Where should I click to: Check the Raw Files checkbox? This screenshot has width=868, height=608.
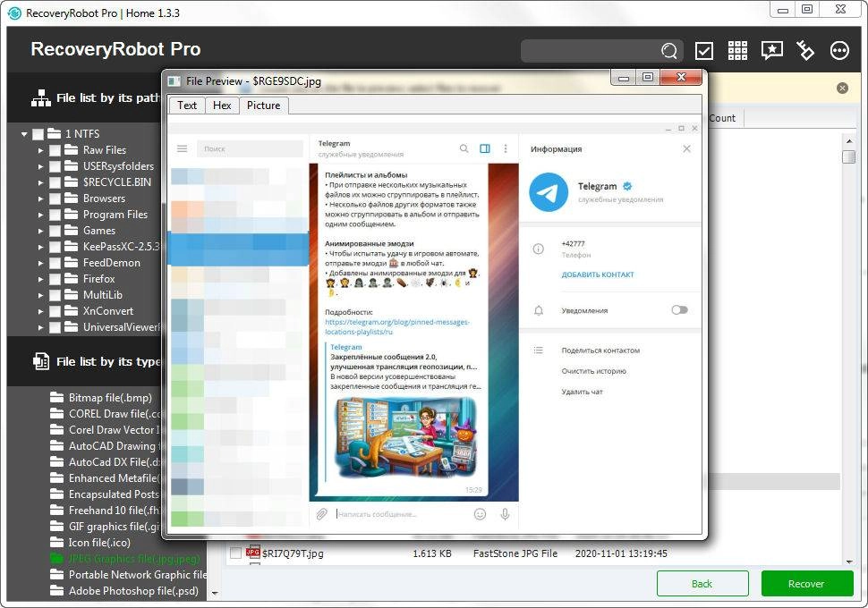pos(55,150)
